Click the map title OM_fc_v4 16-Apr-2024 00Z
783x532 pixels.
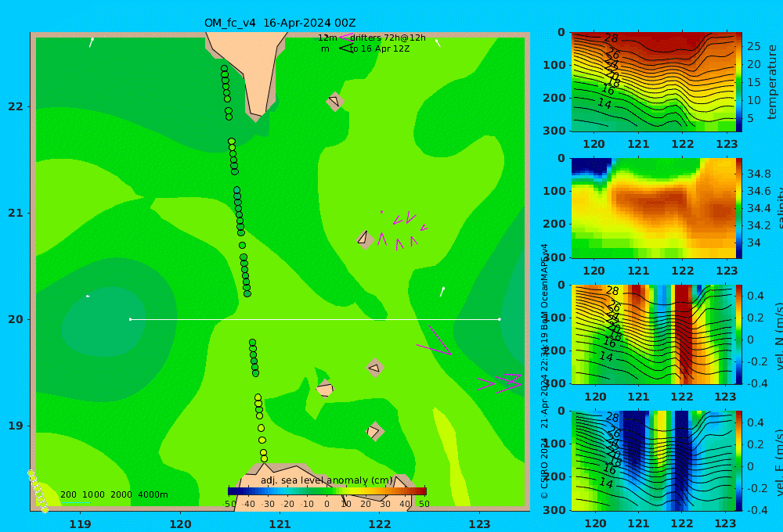(280, 23)
